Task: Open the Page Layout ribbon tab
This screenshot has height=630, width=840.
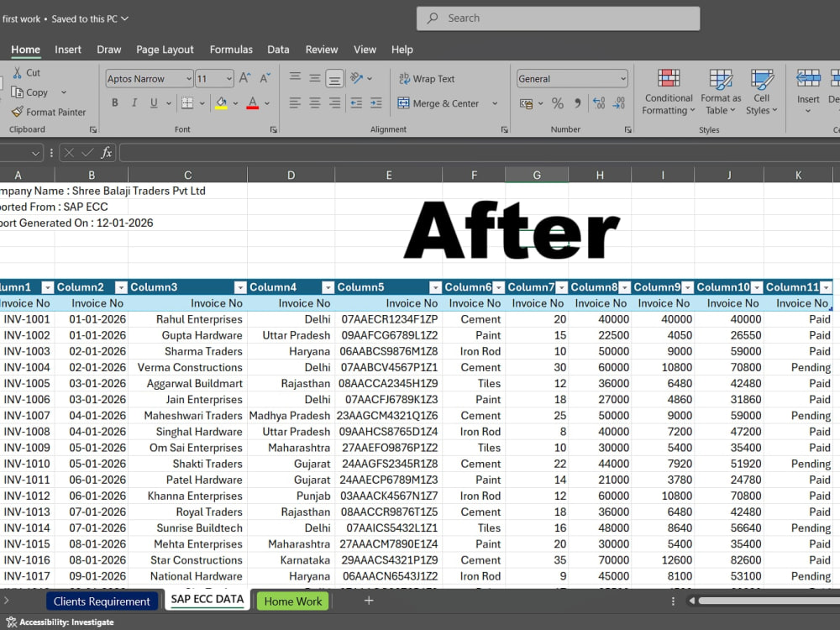Action: (x=165, y=50)
